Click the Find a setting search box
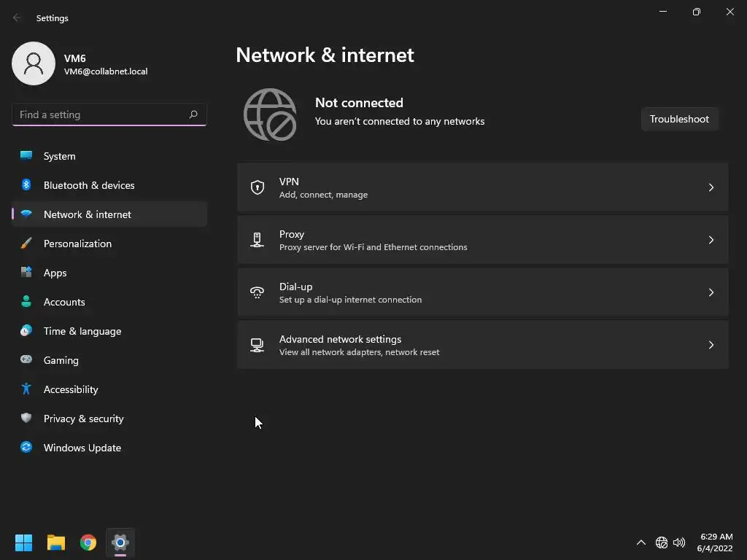The width and height of the screenshot is (747, 560). click(101, 114)
